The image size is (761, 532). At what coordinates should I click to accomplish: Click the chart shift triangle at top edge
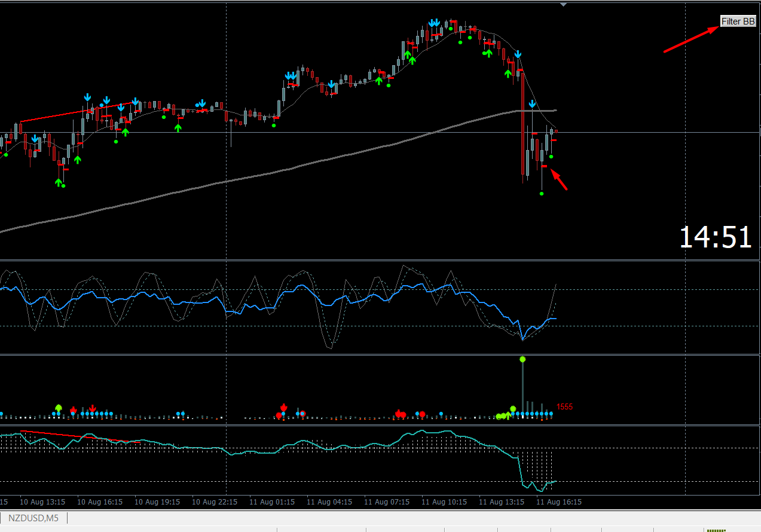563,4
